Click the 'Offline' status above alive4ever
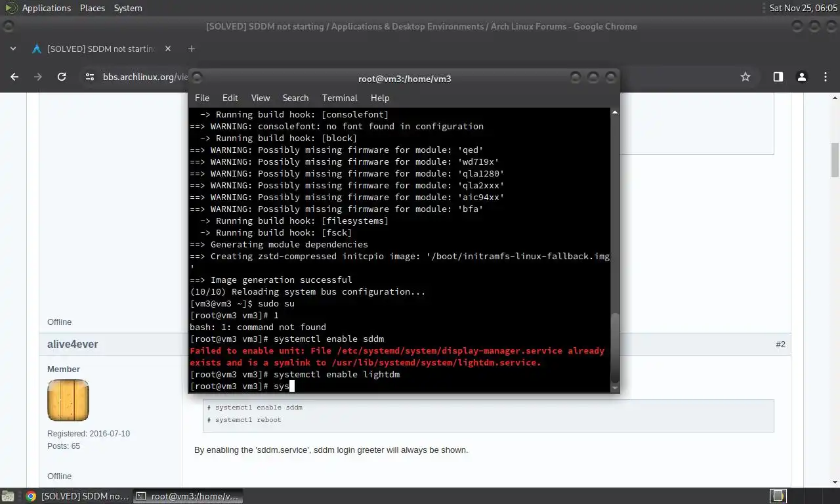This screenshot has width=840, height=504. pos(59,322)
